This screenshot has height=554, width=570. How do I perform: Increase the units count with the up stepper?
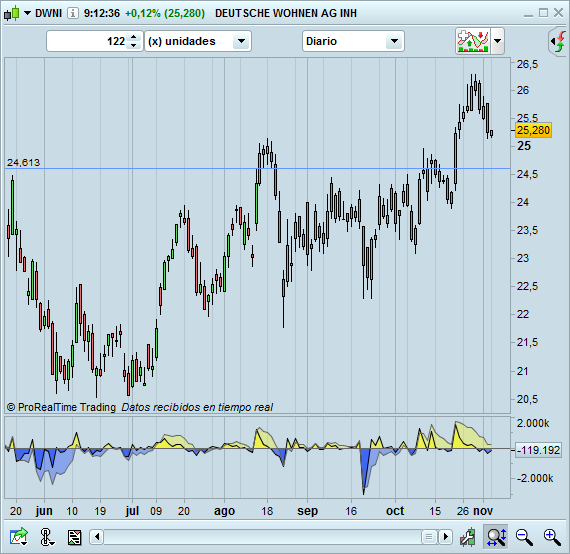pyautogui.click(x=134, y=37)
